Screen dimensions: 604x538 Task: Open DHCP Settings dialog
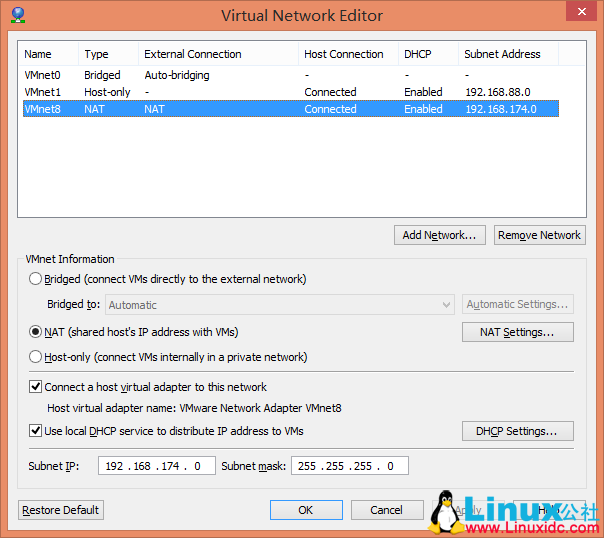pos(518,431)
